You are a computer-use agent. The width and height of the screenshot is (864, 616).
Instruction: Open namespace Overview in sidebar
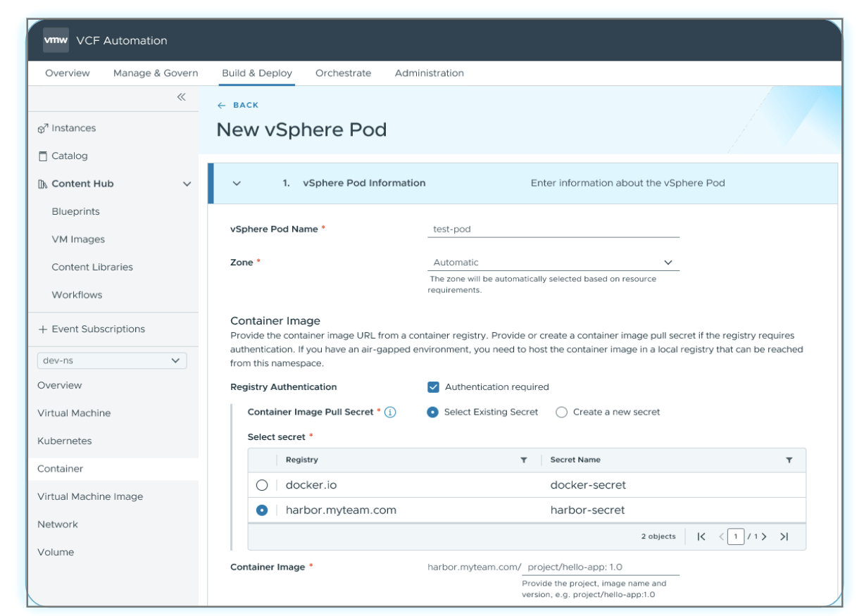[x=60, y=386]
